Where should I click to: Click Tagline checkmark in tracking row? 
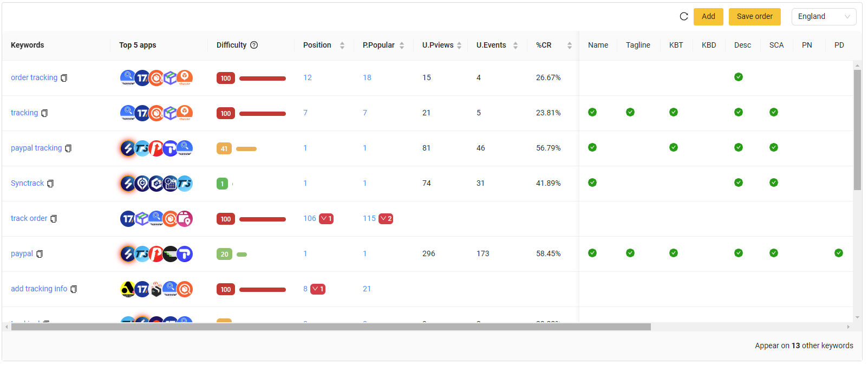point(630,112)
